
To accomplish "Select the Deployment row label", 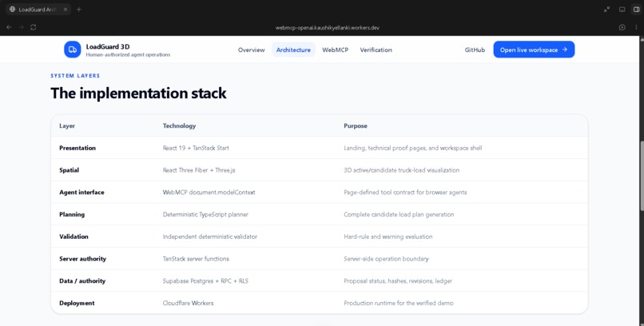I will pyautogui.click(x=77, y=303).
